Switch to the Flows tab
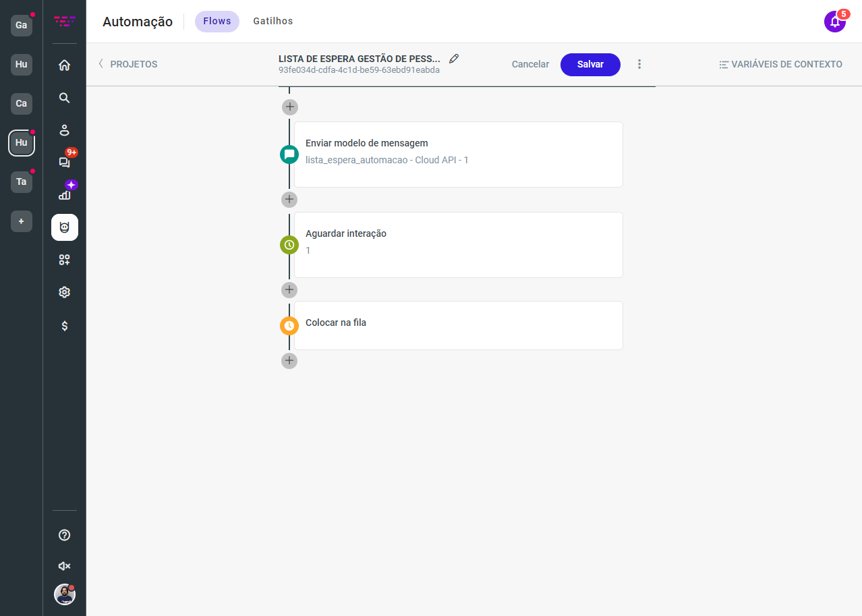862x616 pixels. pos(217,22)
